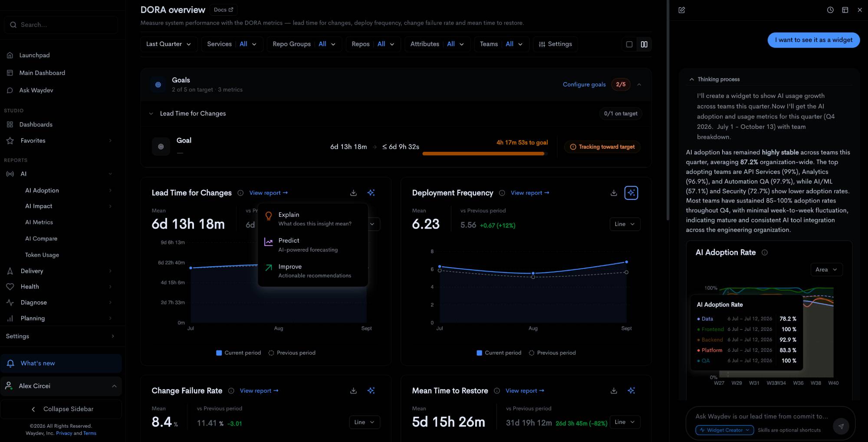Select Explain from the insight menu
Image resolution: width=868 pixels, height=442 pixels.
[313, 219]
